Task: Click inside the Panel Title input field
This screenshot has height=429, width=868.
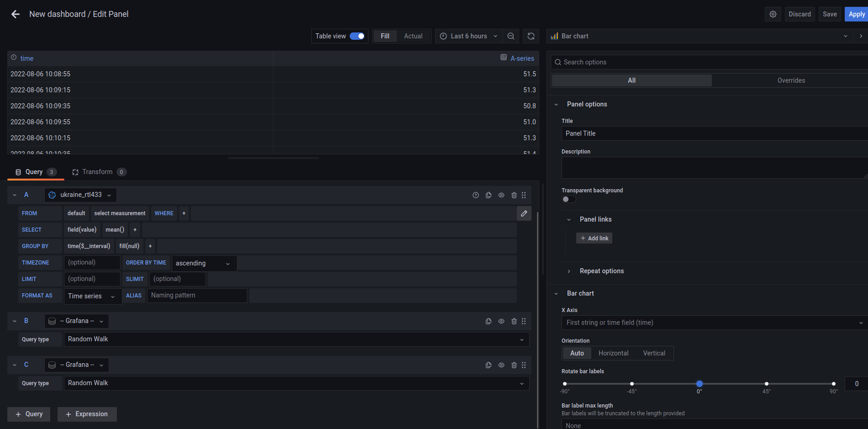Action: click(x=662, y=133)
